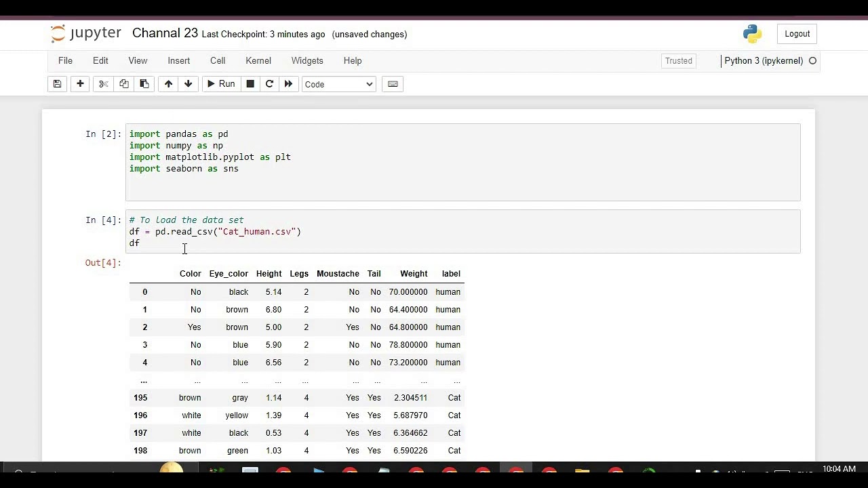Image resolution: width=868 pixels, height=488 pixels.
Task: Click height value 6.80 in row 1
Action: [x=273, y=310]
